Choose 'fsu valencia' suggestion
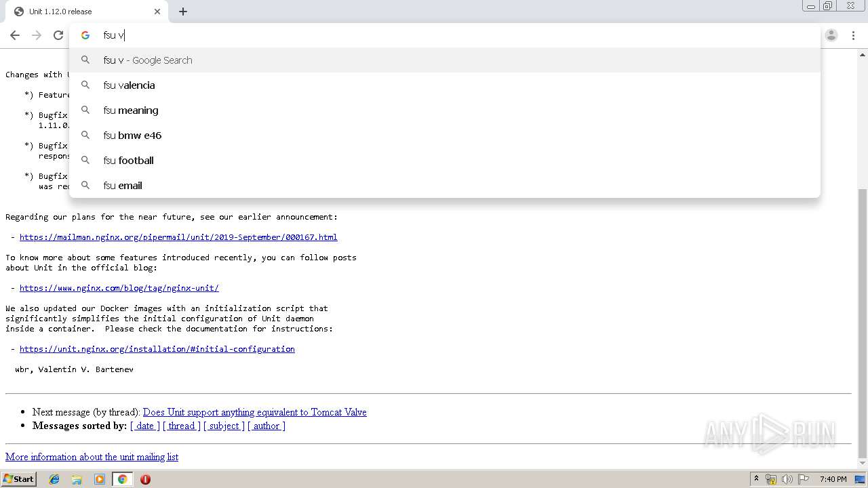Screen dimensions: 868x488 (x=445, y=85)
